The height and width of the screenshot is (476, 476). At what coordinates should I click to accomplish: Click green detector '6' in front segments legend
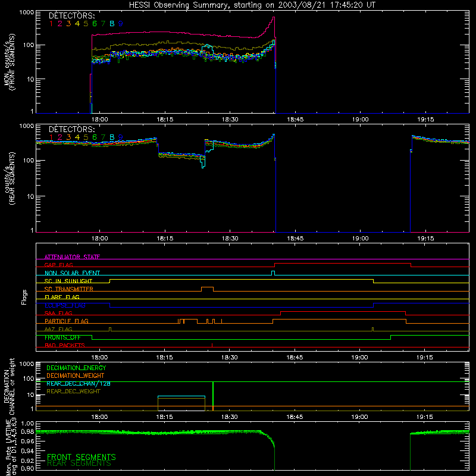[x=95, y=24]
